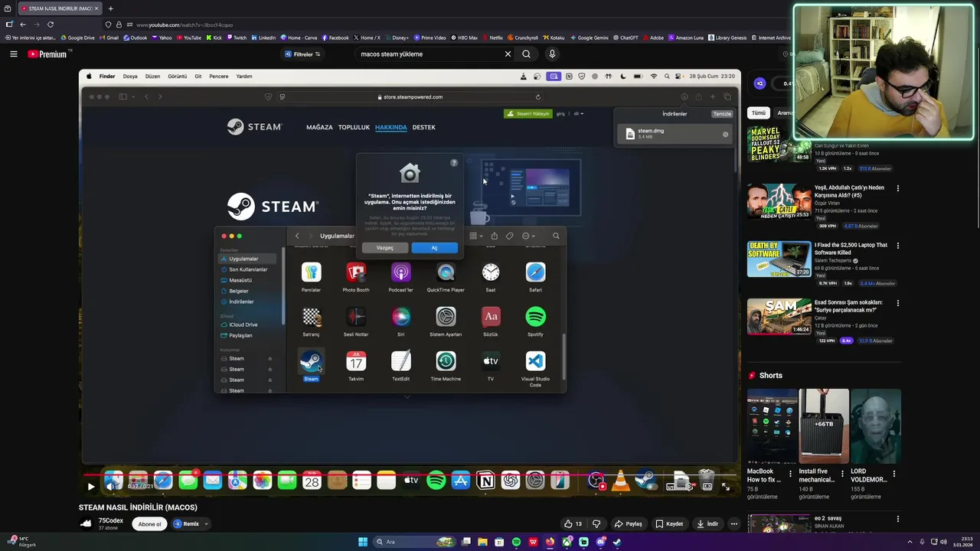Subscribe via the Abone ol button
The image size is (980, 551).
(149, 523)
